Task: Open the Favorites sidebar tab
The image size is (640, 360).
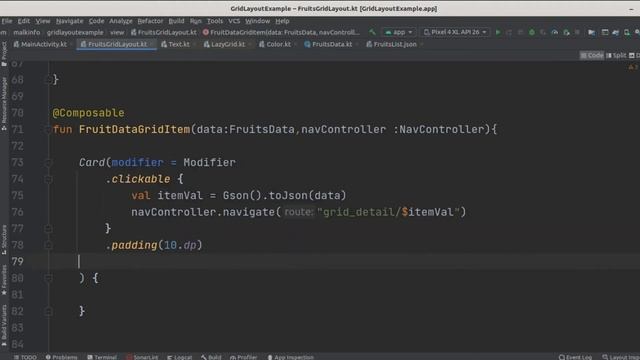Action: tap(4, 280)
